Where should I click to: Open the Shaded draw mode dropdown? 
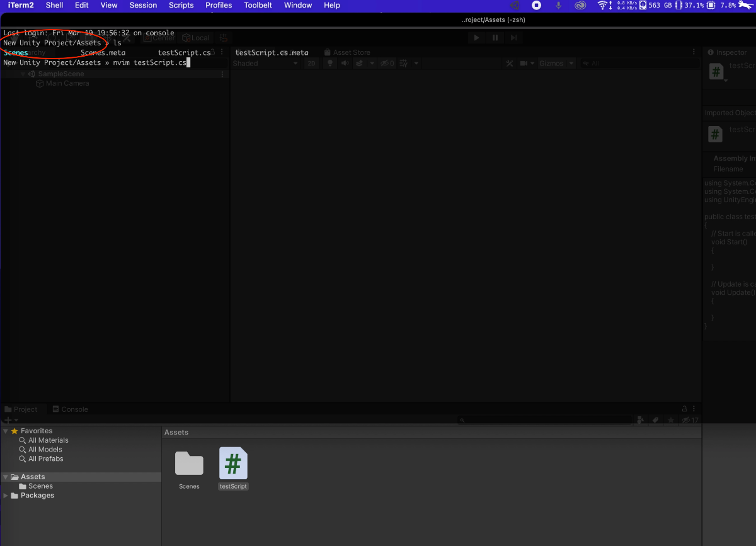[x=265, y=64]
